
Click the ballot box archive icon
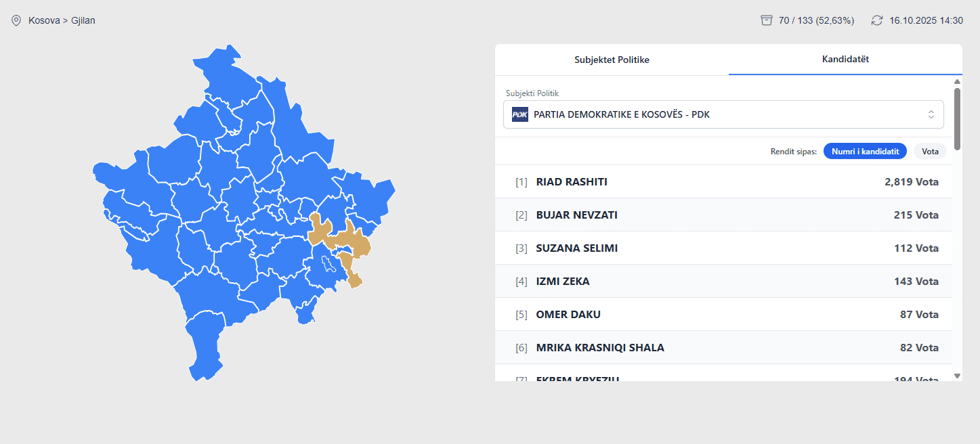[x=767, y=21]
